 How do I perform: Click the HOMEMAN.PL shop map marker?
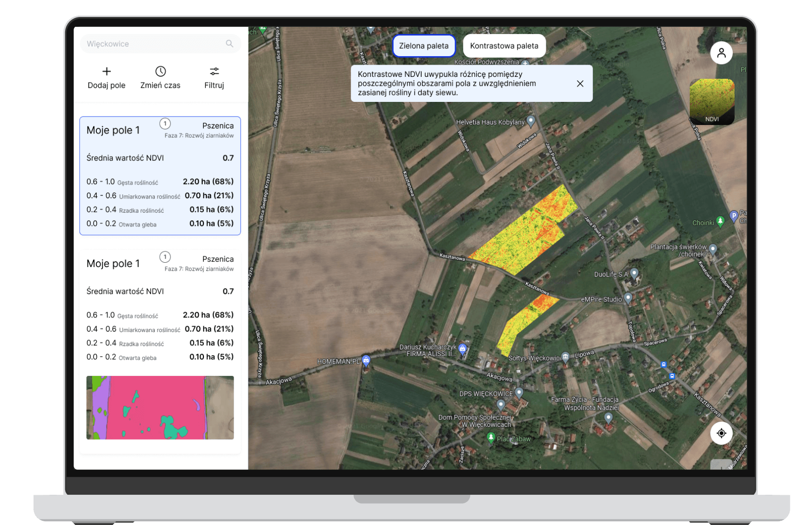366,360
